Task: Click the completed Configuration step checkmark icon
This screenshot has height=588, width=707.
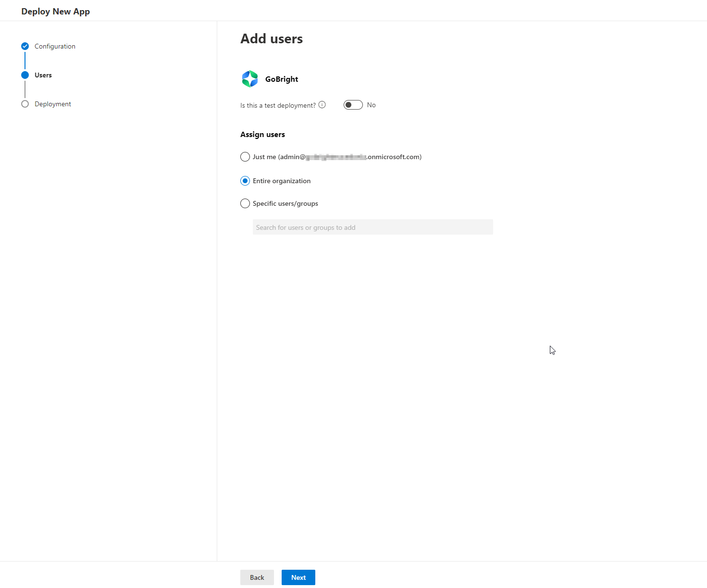Action: pos(25,46)
